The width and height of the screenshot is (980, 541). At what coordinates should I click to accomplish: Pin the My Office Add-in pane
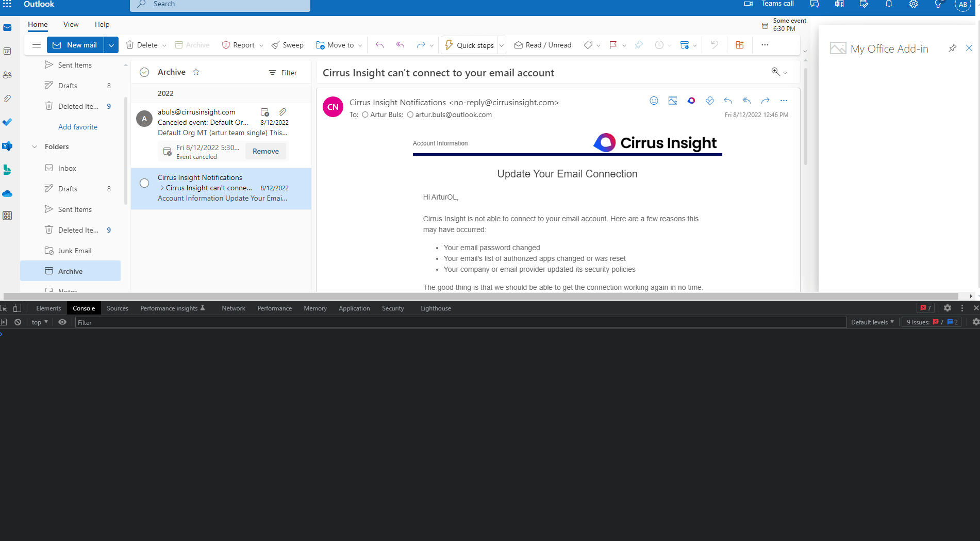952,48
